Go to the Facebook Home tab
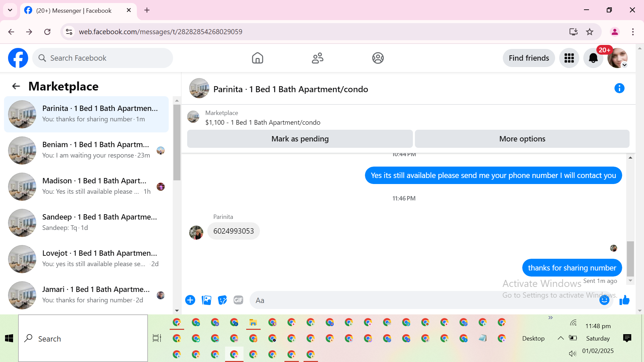This screenshot has width=644, height=362. (x=257, y=58)
